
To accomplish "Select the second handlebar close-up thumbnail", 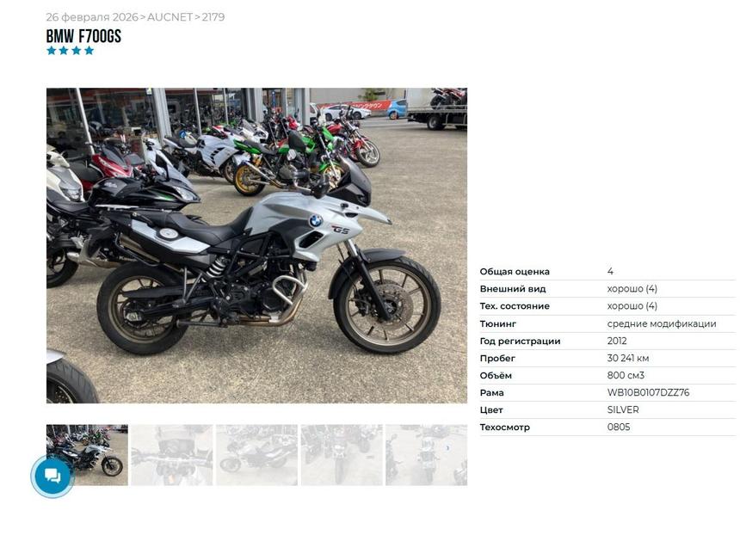I will click(x=172, y=455).
